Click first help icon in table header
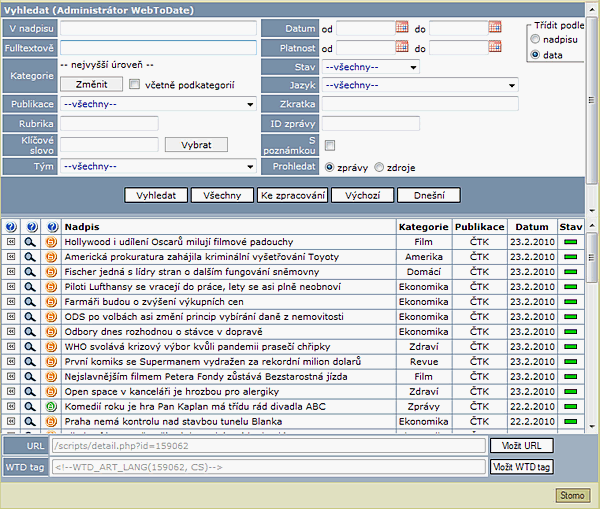 point(11,227)
